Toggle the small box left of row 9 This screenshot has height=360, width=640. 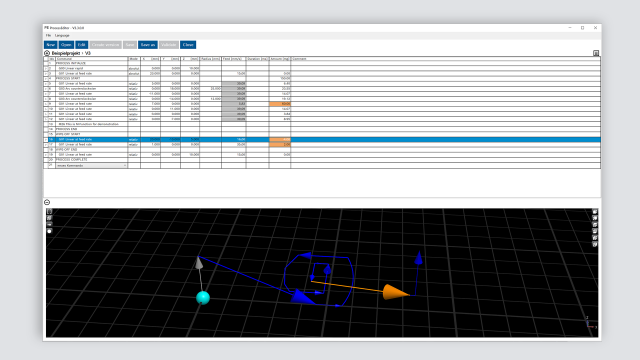coord(46,104)
